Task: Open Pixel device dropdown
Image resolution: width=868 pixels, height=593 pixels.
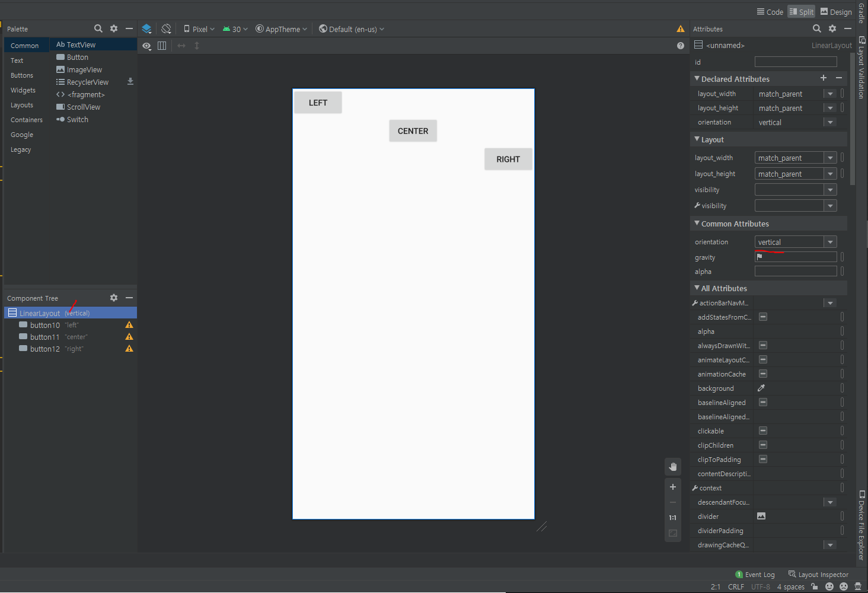Action: click(x=199, y=29)
